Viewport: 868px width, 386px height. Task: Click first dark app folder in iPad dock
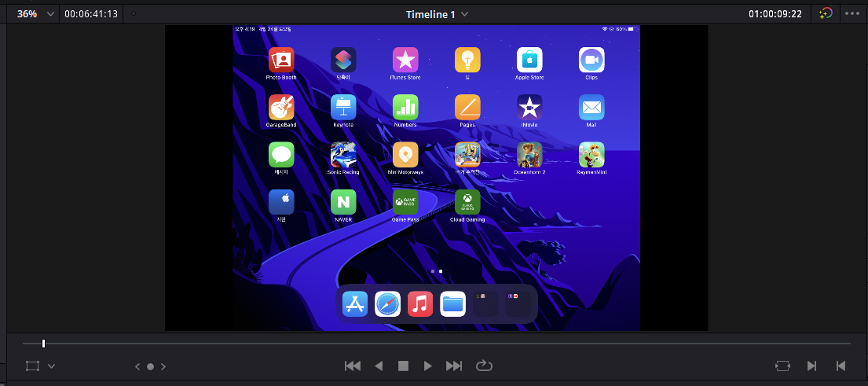click(485, 304)
